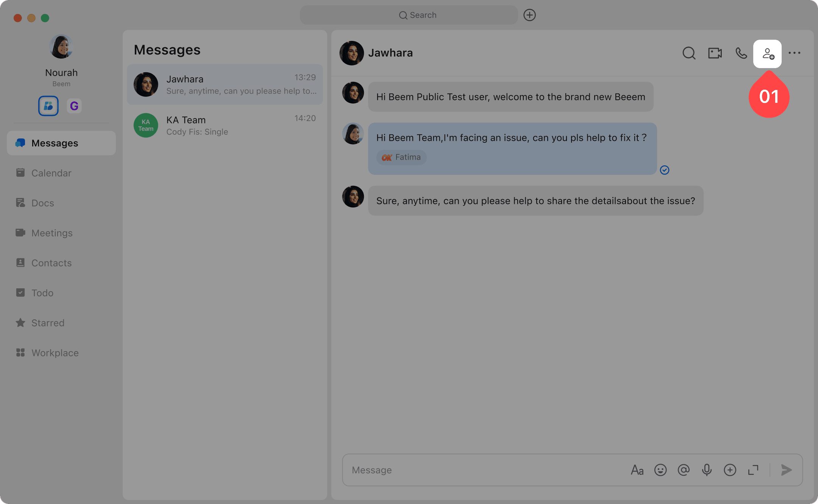Open text formatting Aa options
Screen dimensions: 818x504
click(x=637, y=470)
